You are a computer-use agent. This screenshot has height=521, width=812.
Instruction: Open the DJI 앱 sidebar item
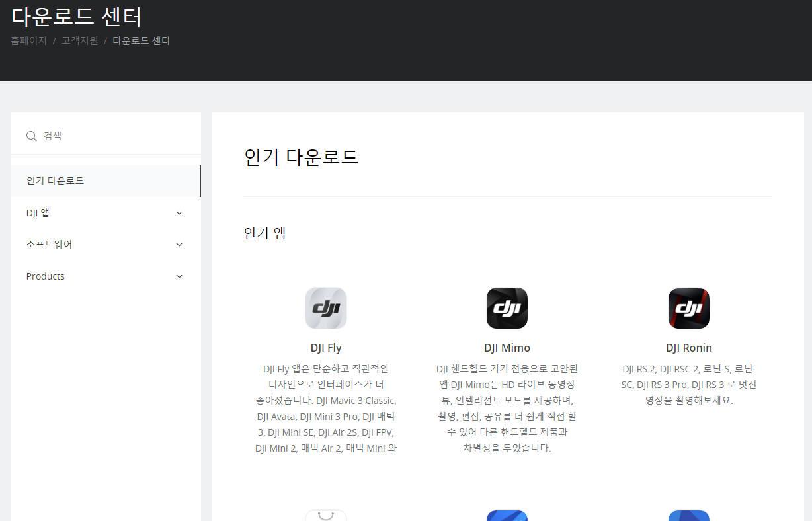click(106, 213)
